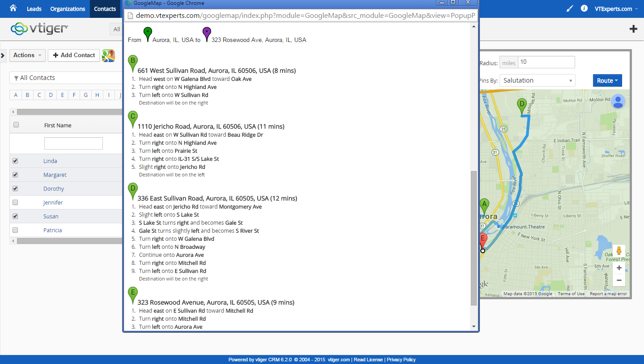Uncheck Margaret's checkbox
This screenshot has width=644, height=364.
point(15,175)
